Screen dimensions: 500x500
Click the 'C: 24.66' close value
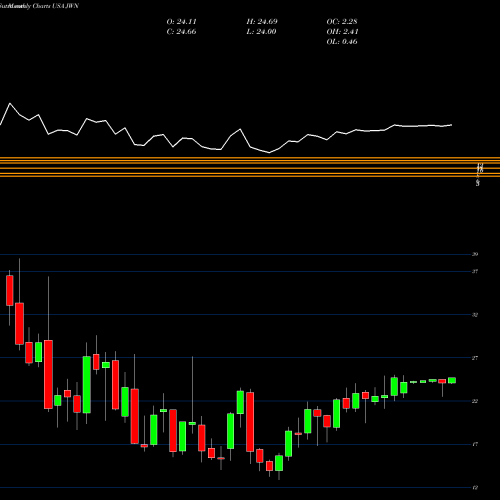[x=181, y=32]
